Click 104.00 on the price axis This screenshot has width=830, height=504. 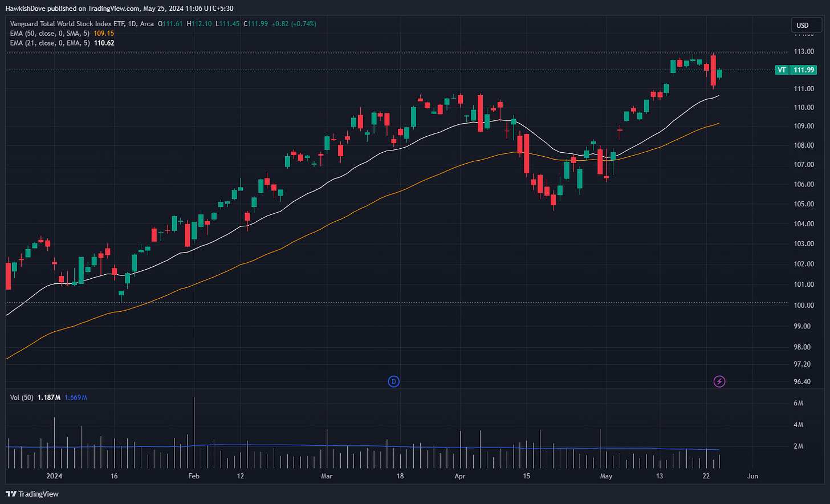click(804, 224)
